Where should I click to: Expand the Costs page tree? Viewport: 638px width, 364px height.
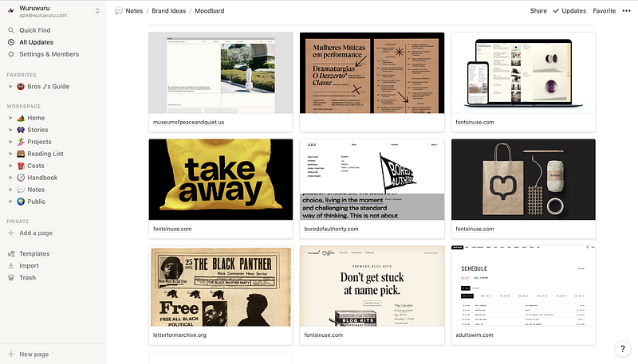[x=10, y=166]
